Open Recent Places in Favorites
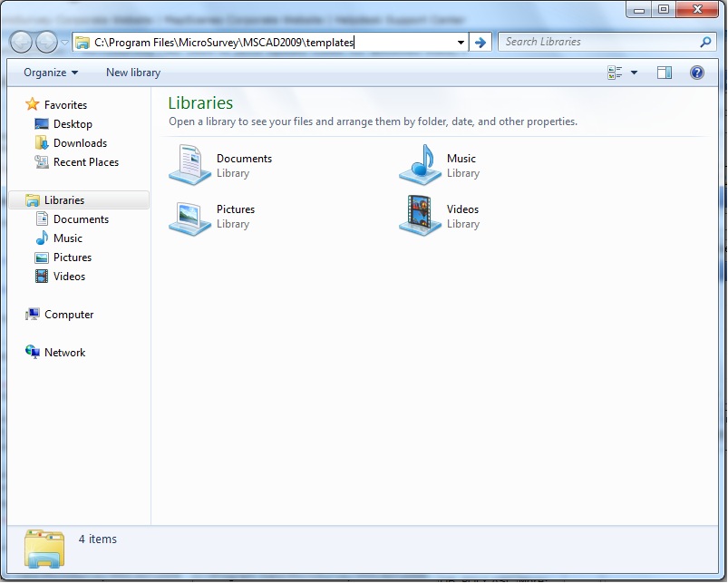The width and height of the screenshot is (728, 583). 85,162
